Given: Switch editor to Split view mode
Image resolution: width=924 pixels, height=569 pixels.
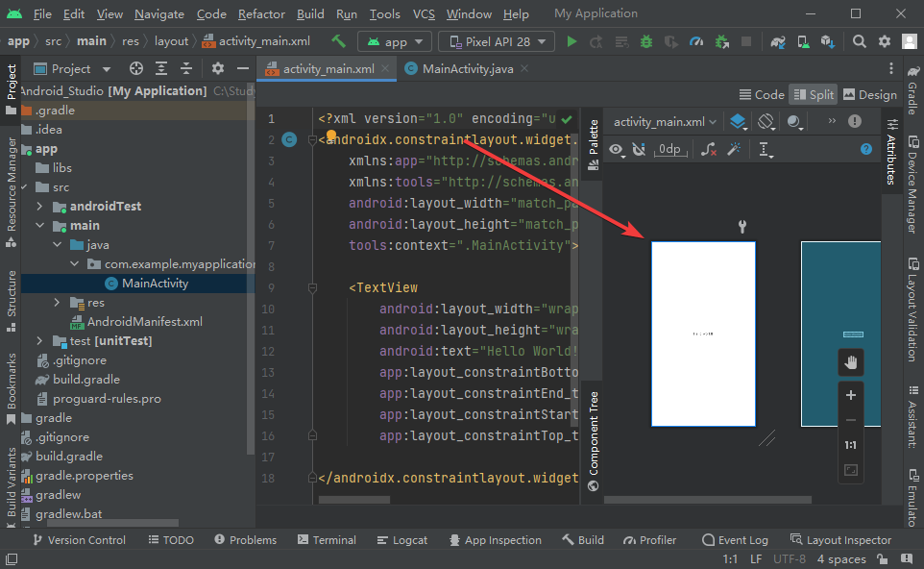Looking at the screenshot, I should pyautogui.click(x=815, y=95).
